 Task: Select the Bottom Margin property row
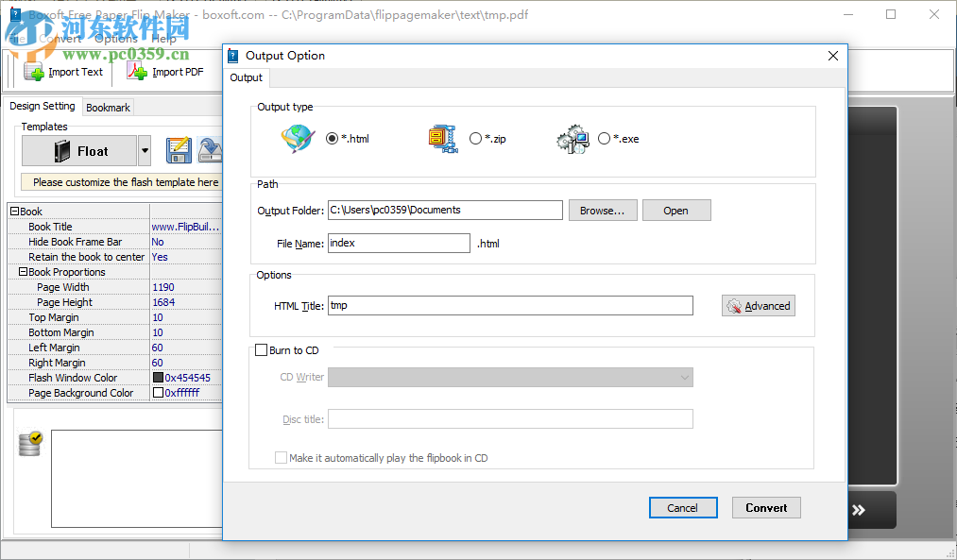tap(115, 332)
